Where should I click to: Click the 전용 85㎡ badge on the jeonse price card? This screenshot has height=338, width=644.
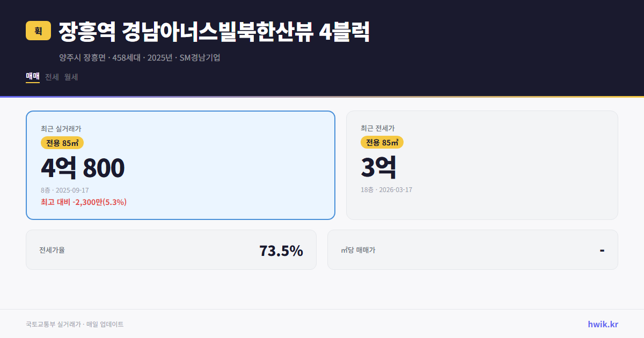point(383,143)
